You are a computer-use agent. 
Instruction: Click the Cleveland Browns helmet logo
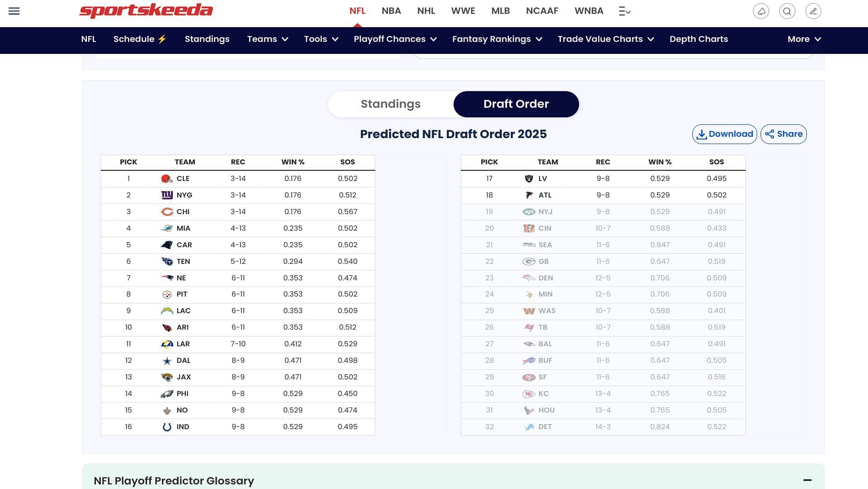click(x=167, y=179)
